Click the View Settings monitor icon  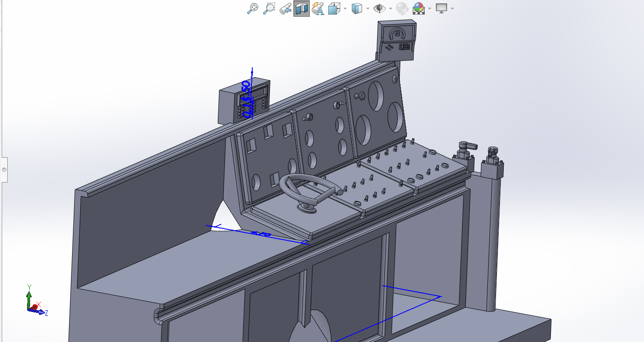click(441, 8)
